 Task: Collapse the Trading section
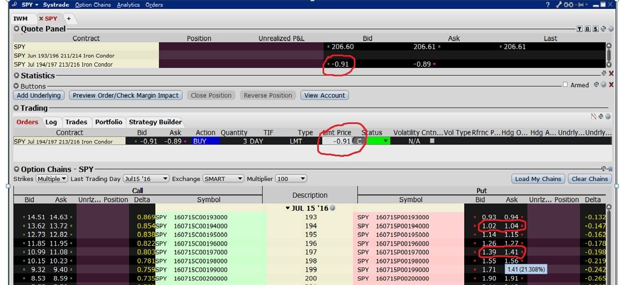pos(16,108)
